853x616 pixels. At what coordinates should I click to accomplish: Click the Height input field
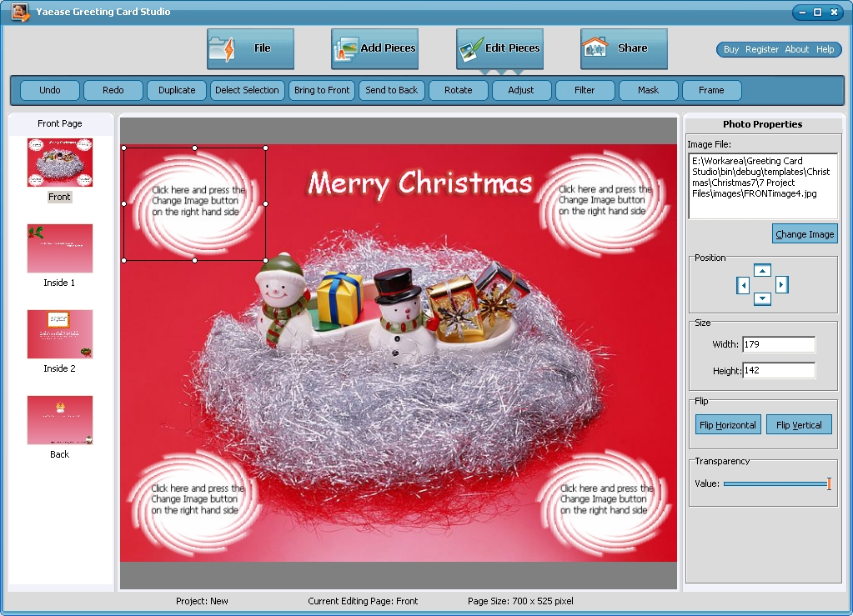click(779, 370)
